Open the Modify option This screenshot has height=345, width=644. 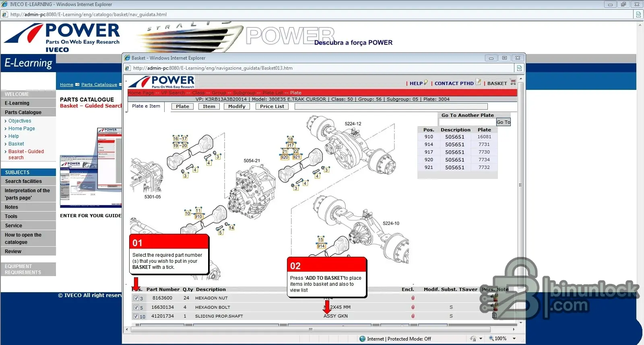(237, 106)
